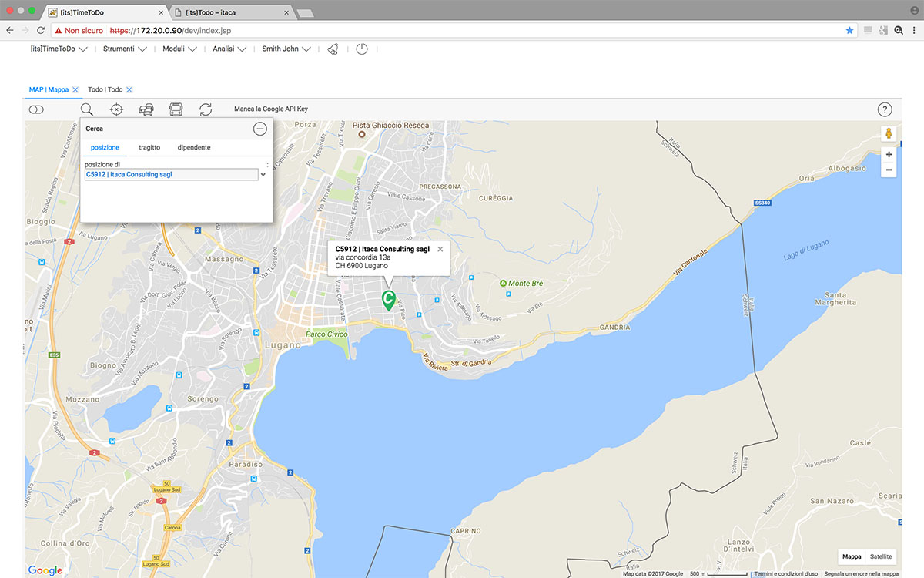The height and width of the screenshot is (578, 924).
Task: Select the Street View pegman icon
Action: [x=889, y=134]
